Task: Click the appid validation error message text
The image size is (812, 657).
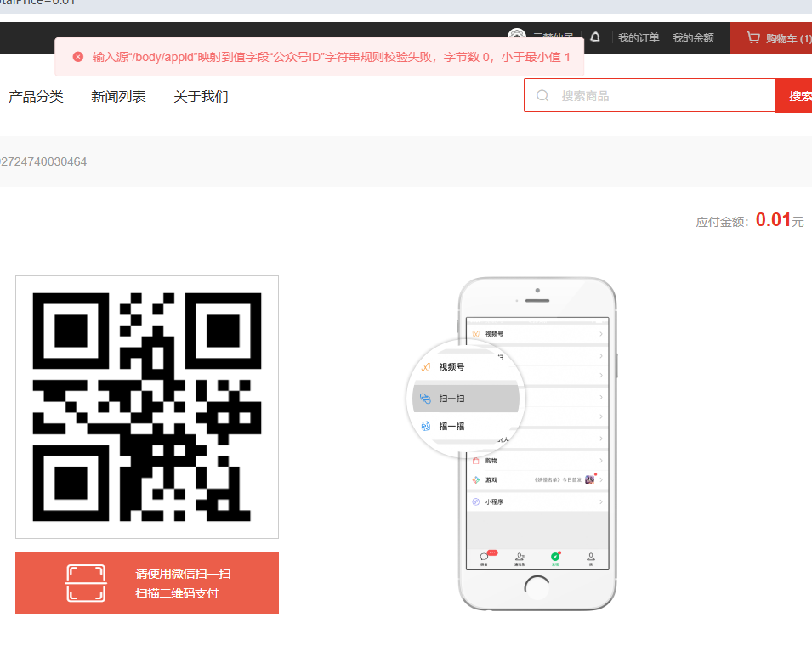Action: click(x=331, y=57)
